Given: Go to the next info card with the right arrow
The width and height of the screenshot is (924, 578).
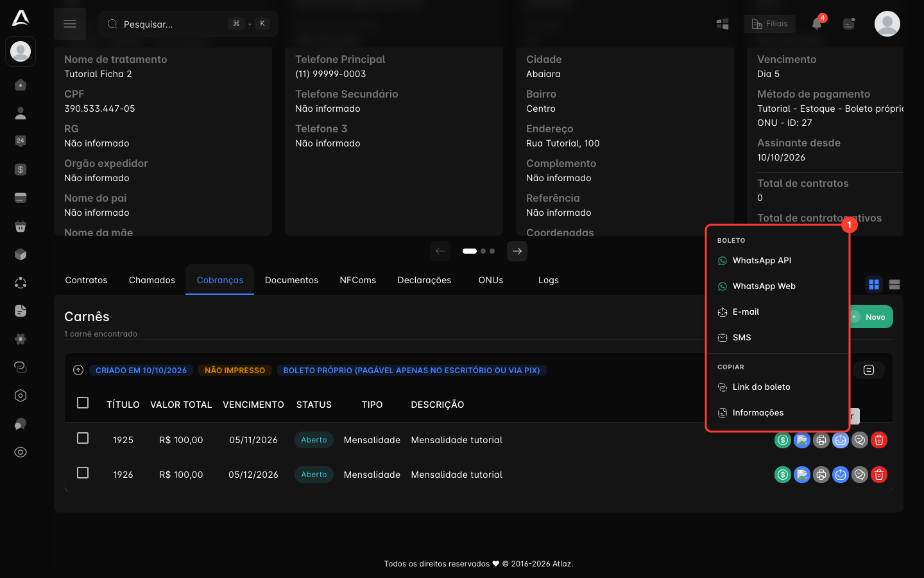Looking at the screenshot, I should tap(517, 251).
